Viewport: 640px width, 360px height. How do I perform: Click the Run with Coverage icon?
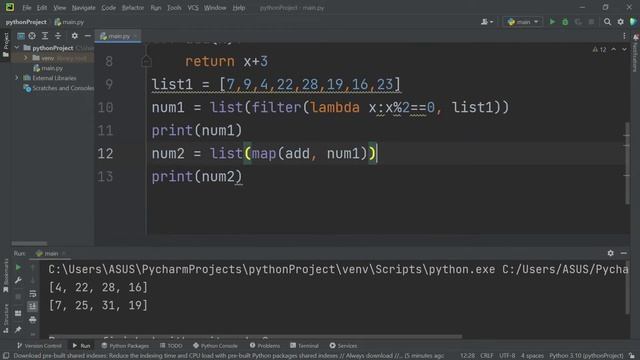[x=578, y=22]
